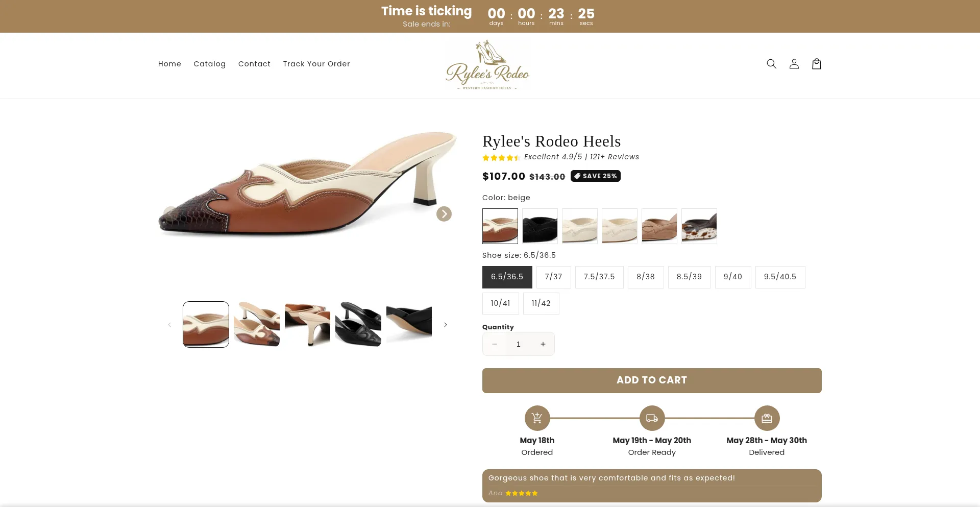
Task: Click the main product heel image
Action: click(308, 185)
